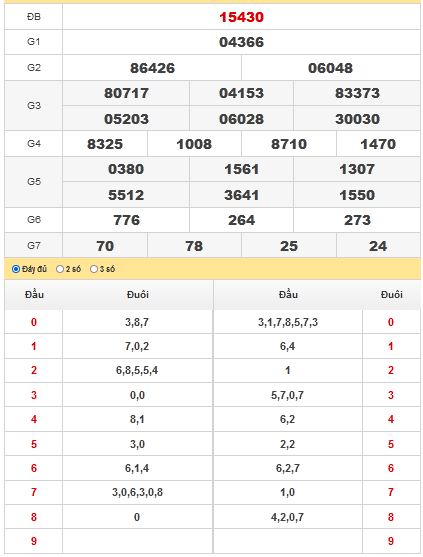Click the tail values '3,0,6,3,0,8'

pos(137,492)
